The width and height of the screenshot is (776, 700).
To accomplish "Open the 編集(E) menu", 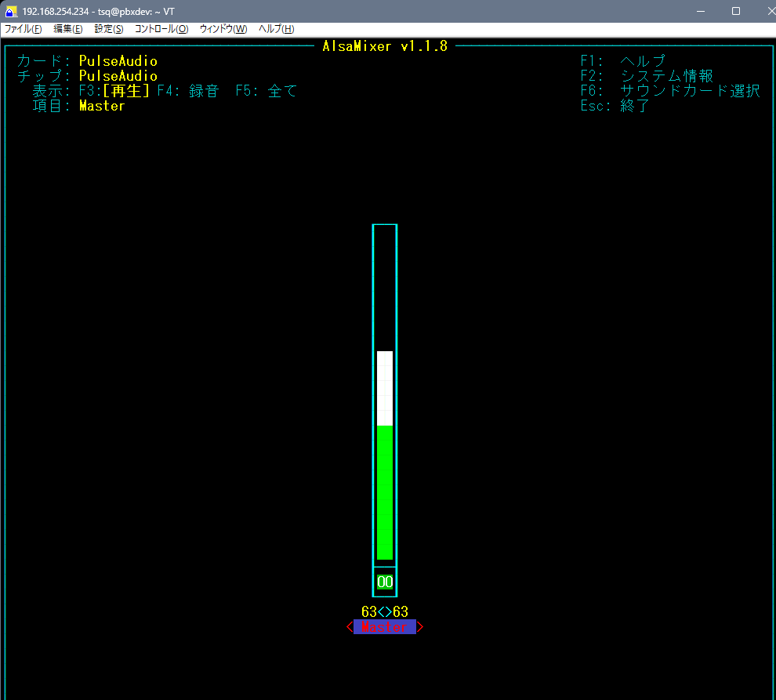I will 68,29.
